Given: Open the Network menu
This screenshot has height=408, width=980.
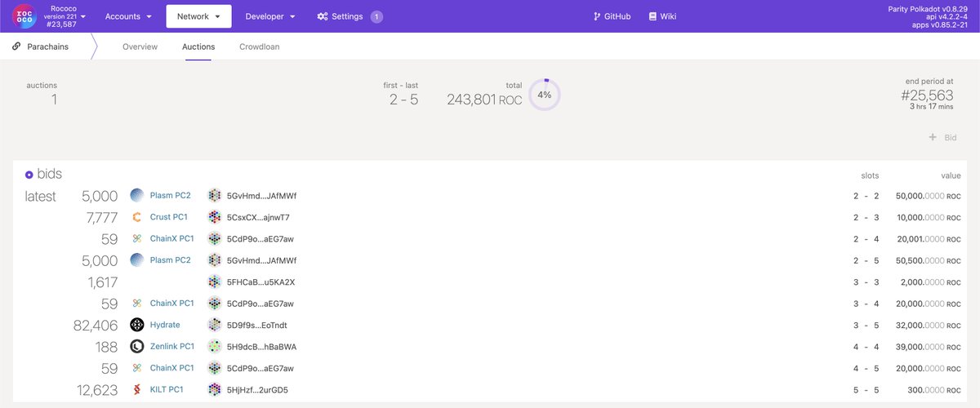Looking at the screenshot, I should 198,16.
